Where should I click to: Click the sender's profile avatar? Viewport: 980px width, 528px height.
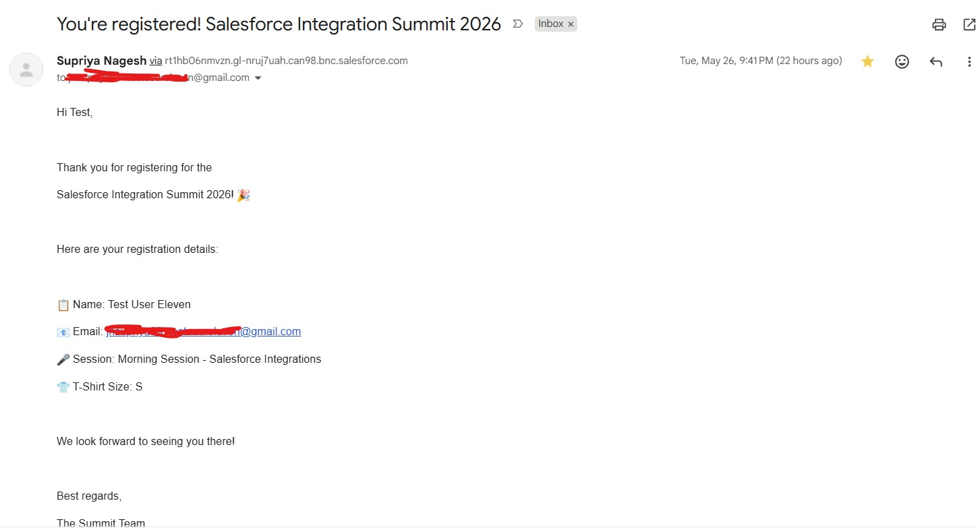point(26,69)
